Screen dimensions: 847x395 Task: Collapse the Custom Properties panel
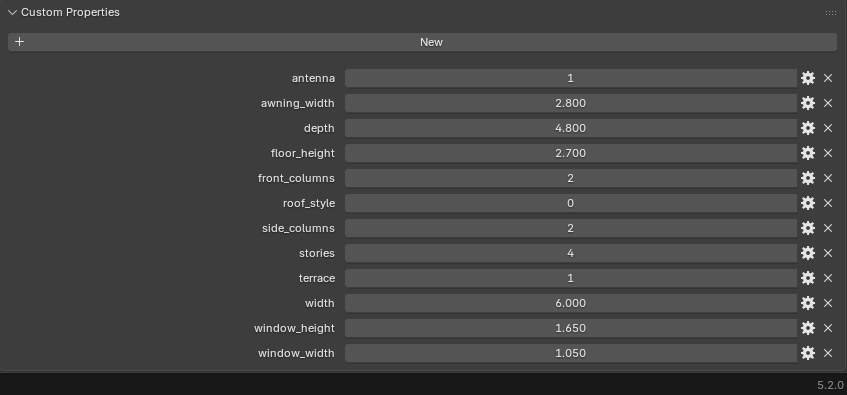(12, 12)
